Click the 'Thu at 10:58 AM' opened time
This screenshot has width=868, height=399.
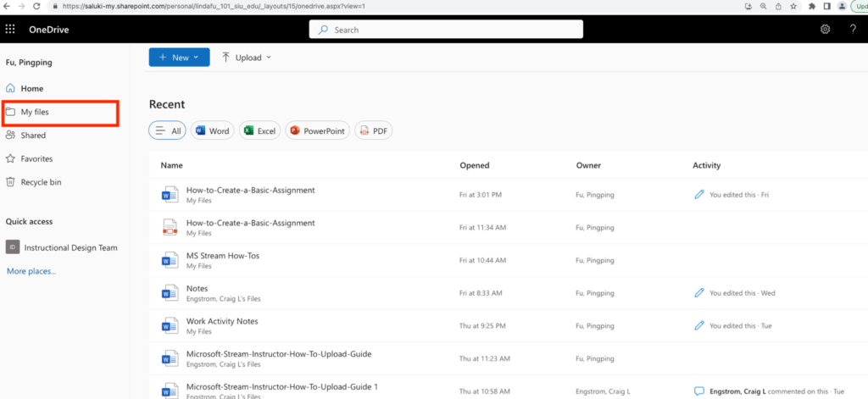pyautogui.click(x=484, y=391)
